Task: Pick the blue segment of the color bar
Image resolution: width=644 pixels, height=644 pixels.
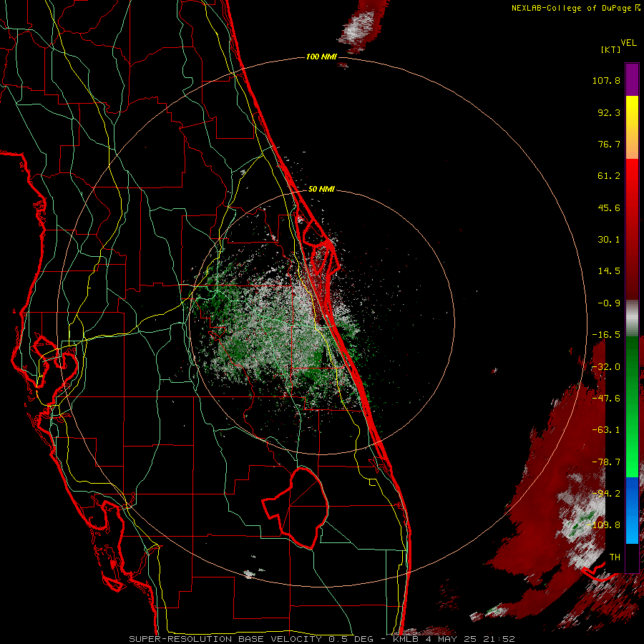Action: click(x=632, y=510)
